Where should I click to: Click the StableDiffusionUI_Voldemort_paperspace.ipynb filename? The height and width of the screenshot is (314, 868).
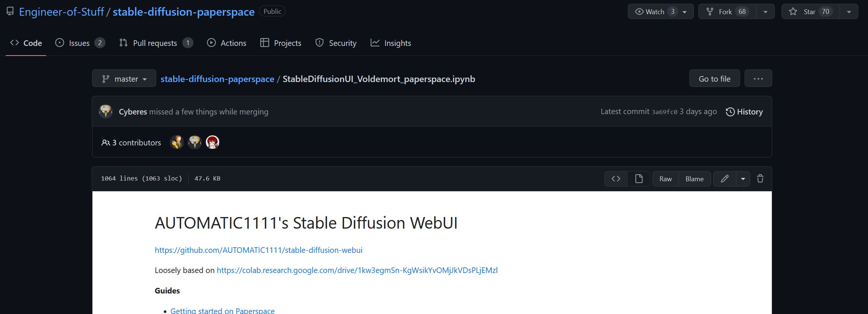tap(379, 79)
